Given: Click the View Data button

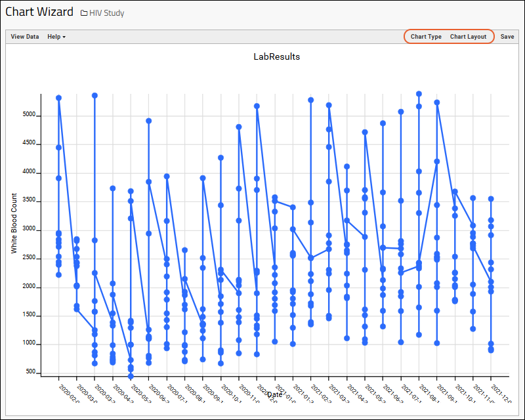Looking at the screenshot, I should coord(25,37).
